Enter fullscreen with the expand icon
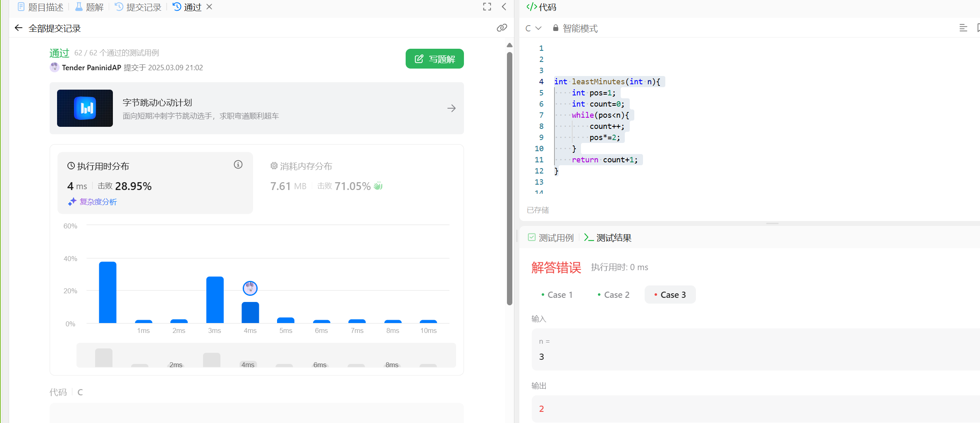Image resolution: width=980 pixels, height=423 pixels. click(487, 7)
